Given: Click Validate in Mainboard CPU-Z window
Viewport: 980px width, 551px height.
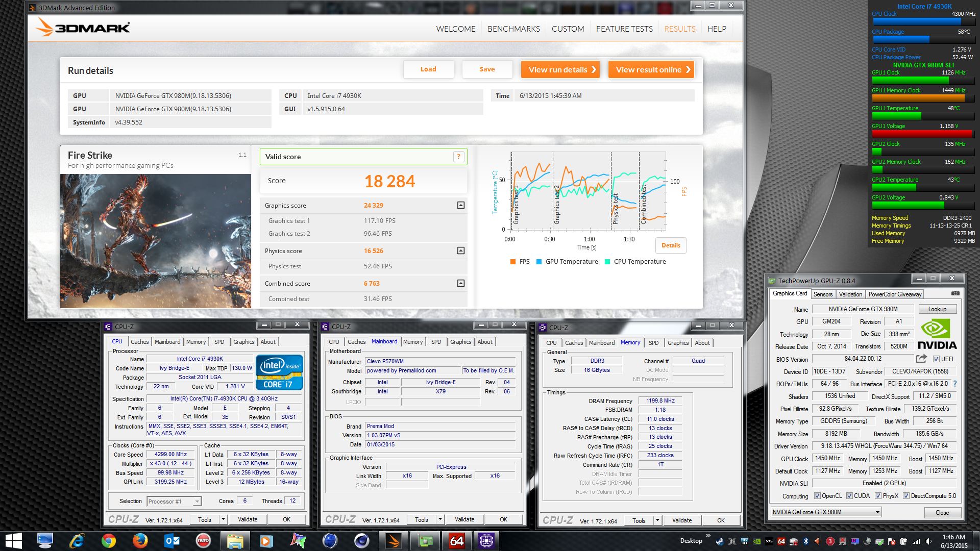Looking at the screenshot, I should click(464, 519).
